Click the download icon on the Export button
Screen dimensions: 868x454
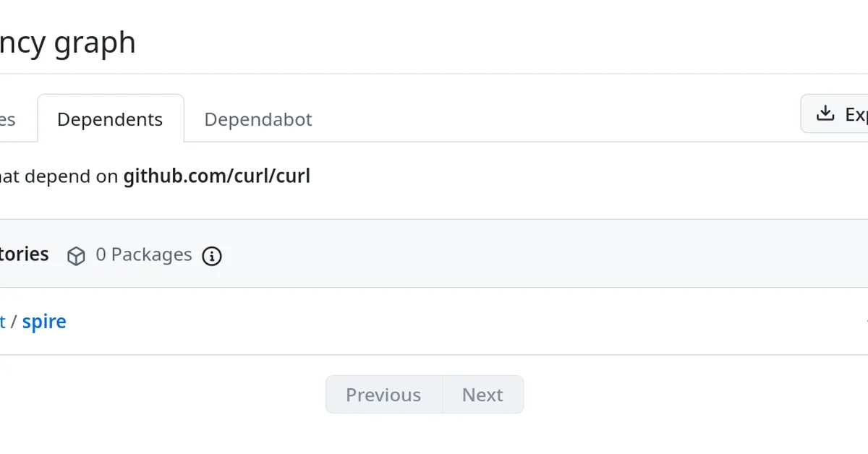coord(825,113)
